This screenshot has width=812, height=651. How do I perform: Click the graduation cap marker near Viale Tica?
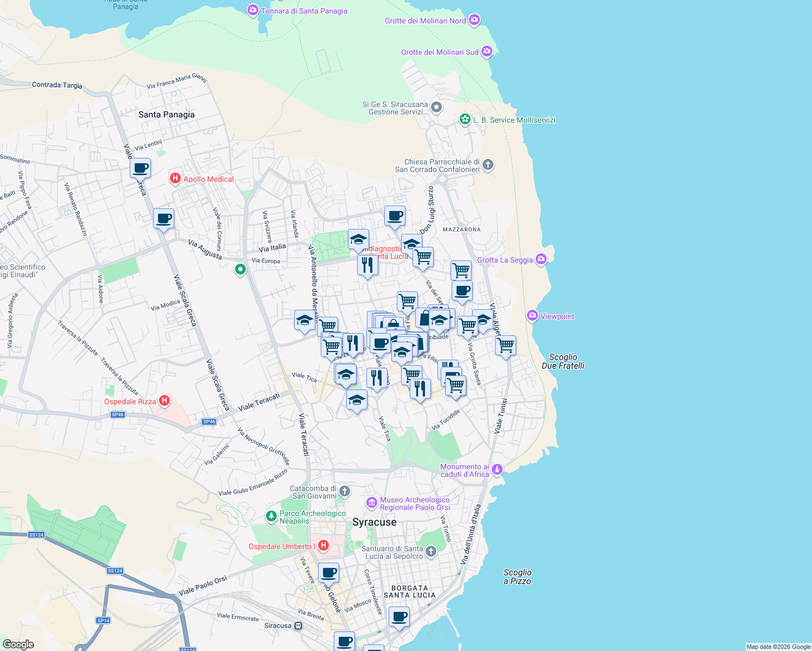346,374
